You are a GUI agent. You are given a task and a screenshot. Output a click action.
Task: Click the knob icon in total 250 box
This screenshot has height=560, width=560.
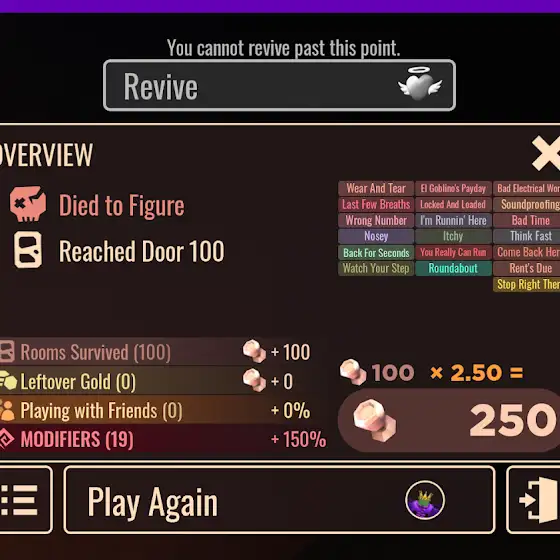click(x=374, y=420)
